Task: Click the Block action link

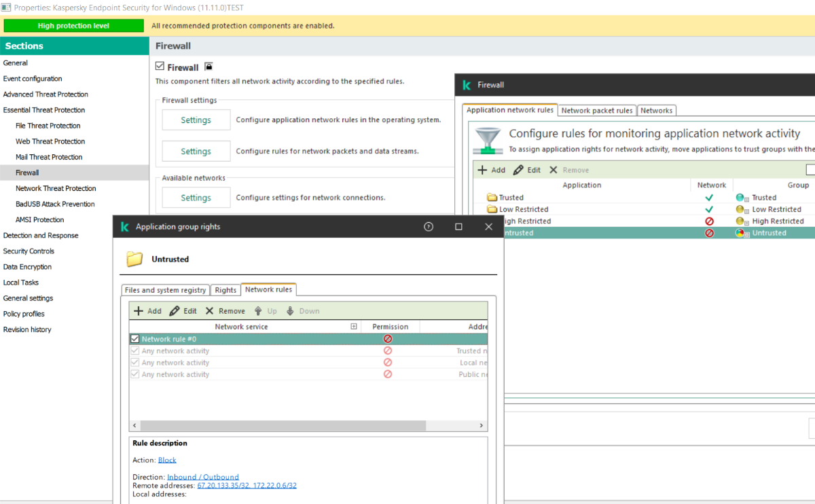Action: pos(167,460)
